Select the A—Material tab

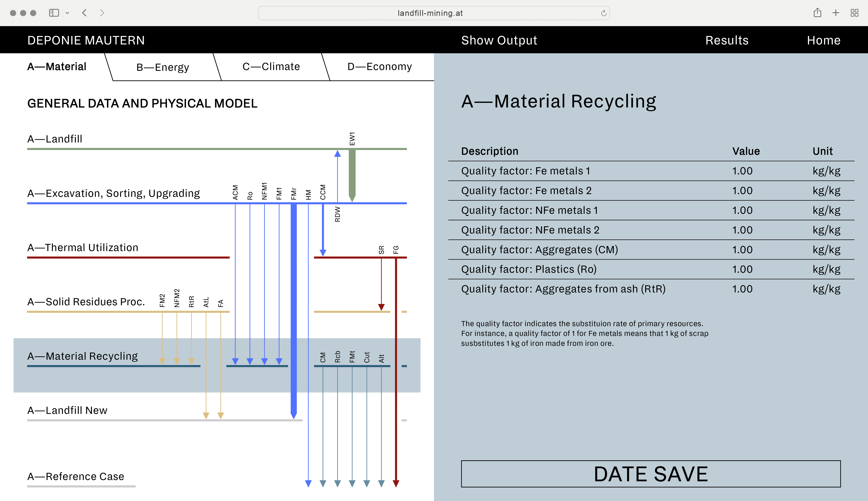(57, 66)
